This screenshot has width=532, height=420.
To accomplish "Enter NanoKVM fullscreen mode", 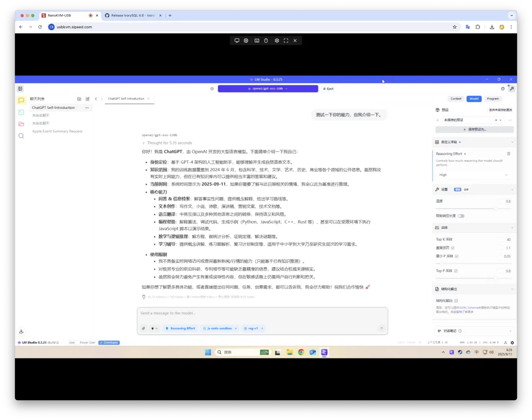I will pyautogui.click(x=286, y=40).
